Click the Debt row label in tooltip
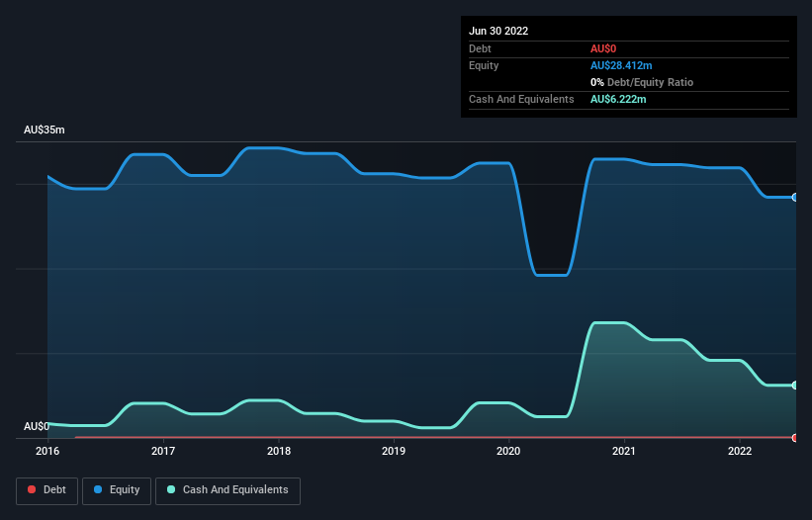The width and height of the screenshot is (812, 520). (x=480, y=48)
